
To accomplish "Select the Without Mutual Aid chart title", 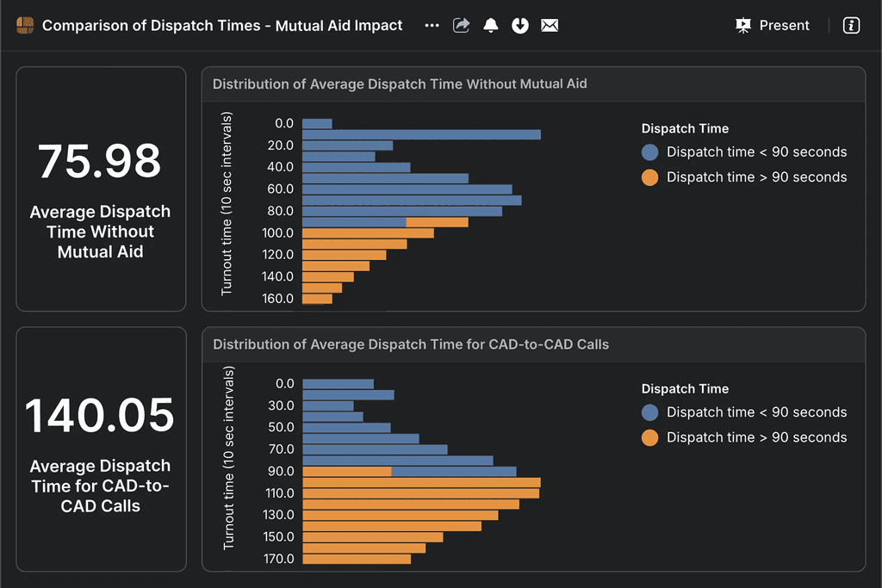I will pos(400,84).
